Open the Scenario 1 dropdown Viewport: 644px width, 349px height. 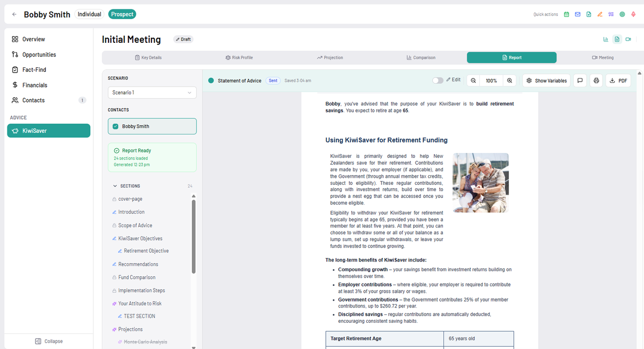pos(152,93)
